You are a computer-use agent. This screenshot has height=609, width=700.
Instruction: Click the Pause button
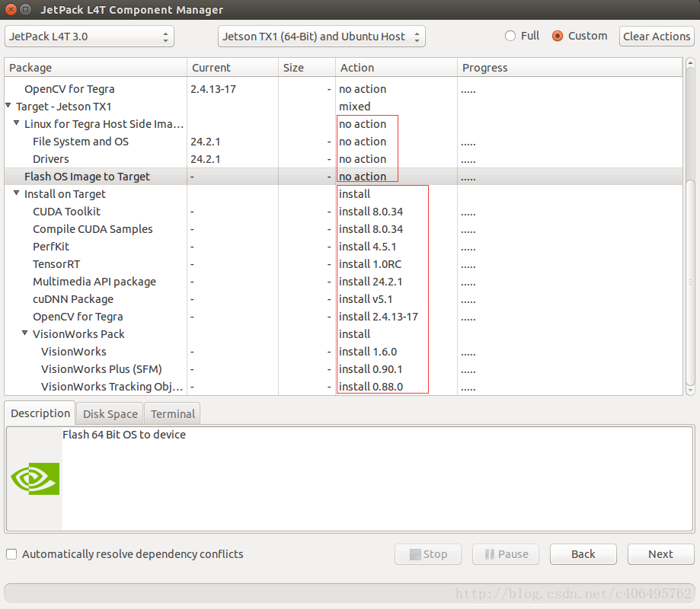coord(506,554)
